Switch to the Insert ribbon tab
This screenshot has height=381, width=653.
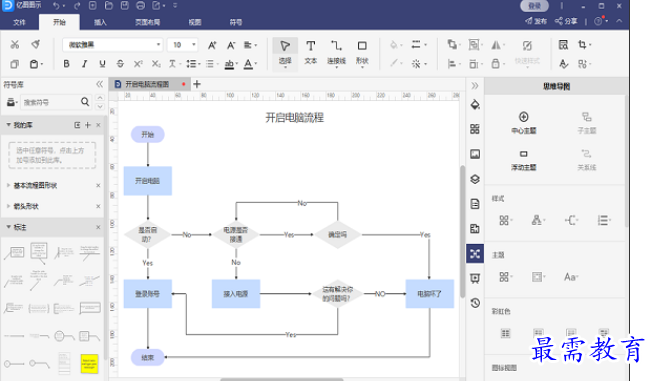pos(100,22)
